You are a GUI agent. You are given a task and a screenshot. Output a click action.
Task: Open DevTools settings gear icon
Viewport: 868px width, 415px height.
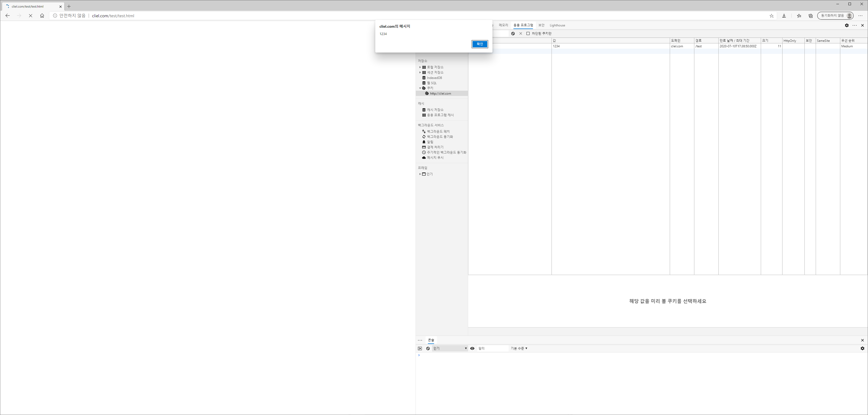[847, 25]
